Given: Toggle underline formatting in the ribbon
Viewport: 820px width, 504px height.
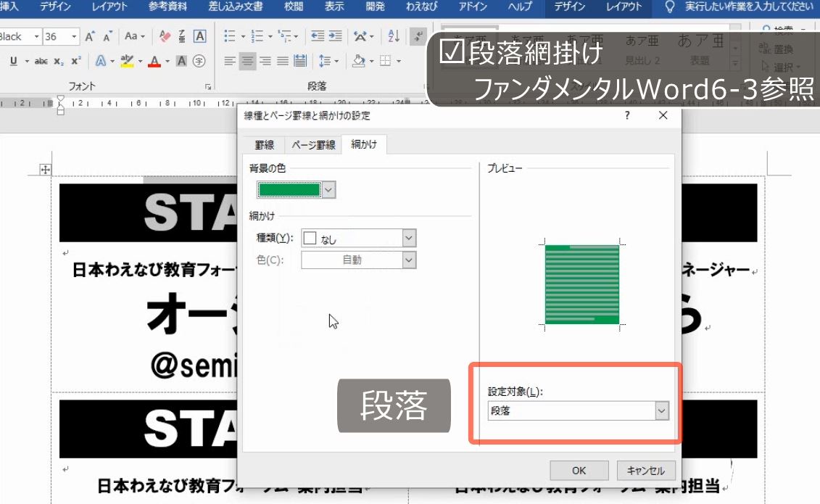Looking at the screenshot, I should click(x=12, y=61).
